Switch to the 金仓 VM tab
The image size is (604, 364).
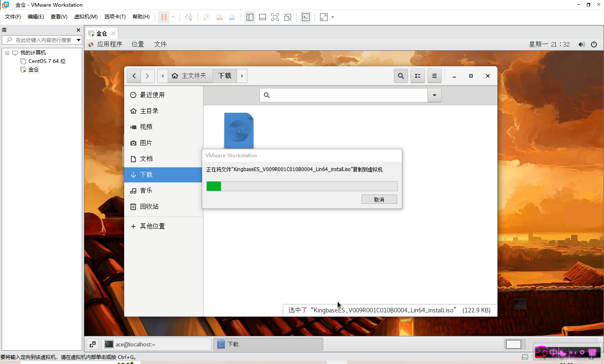coord(102,34)
